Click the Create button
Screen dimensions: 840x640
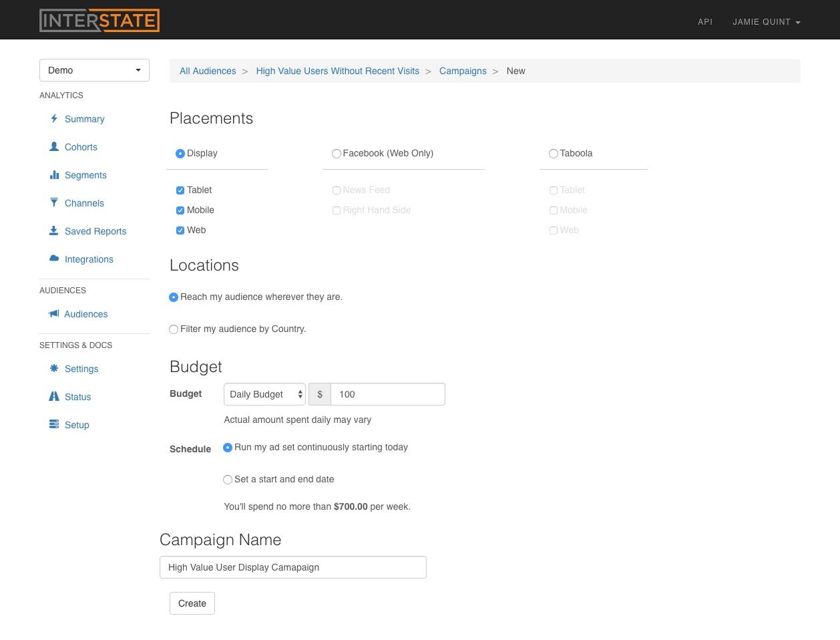point(192,603)
